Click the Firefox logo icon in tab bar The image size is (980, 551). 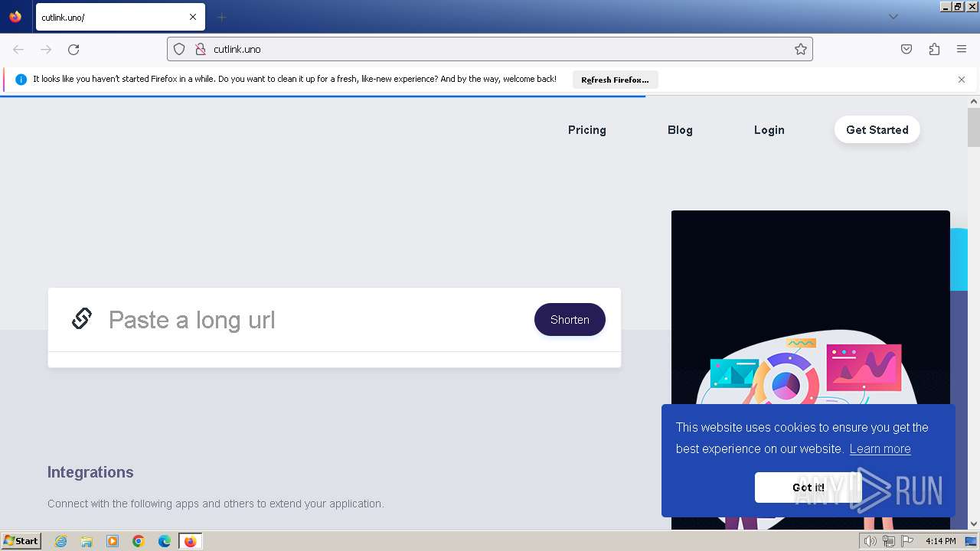tap(15, 17)
